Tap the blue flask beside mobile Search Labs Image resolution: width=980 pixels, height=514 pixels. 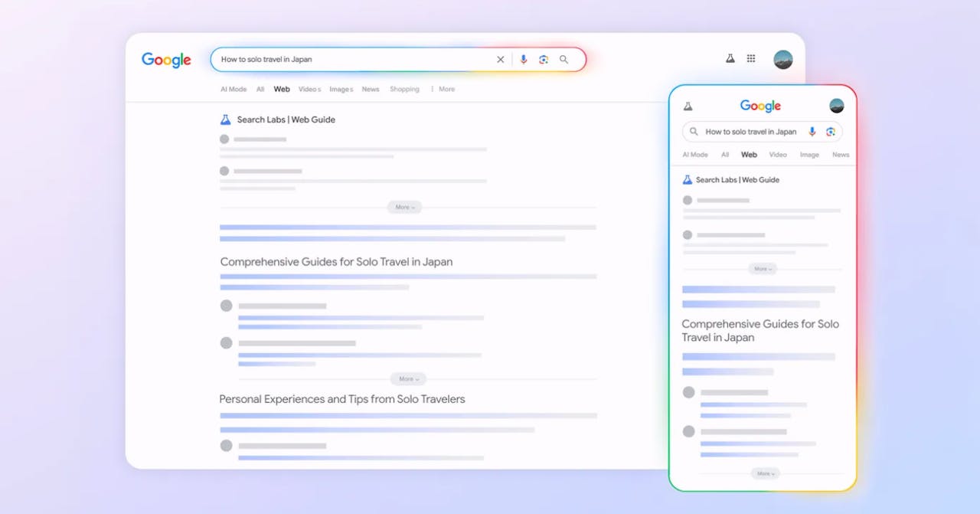[x=688, y=180]
